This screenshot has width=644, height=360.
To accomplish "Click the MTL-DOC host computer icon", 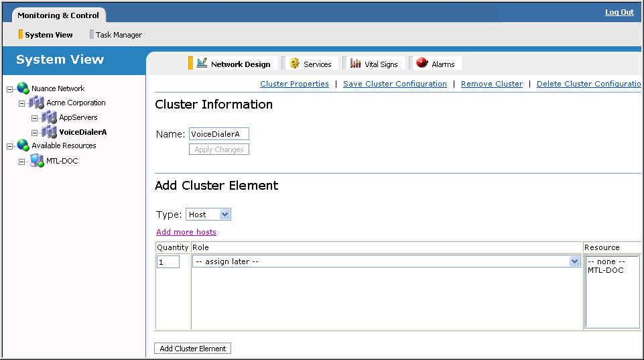I will tap(37, 161).
